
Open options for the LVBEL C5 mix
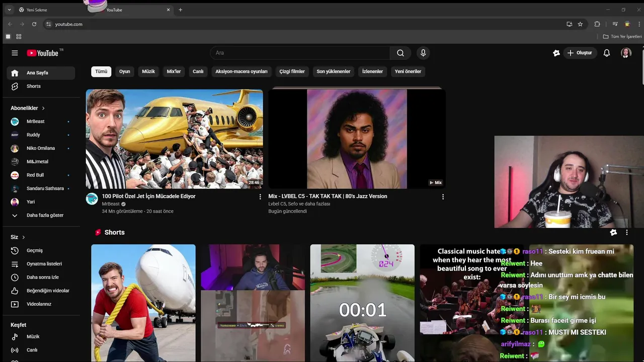coord(443,197)
